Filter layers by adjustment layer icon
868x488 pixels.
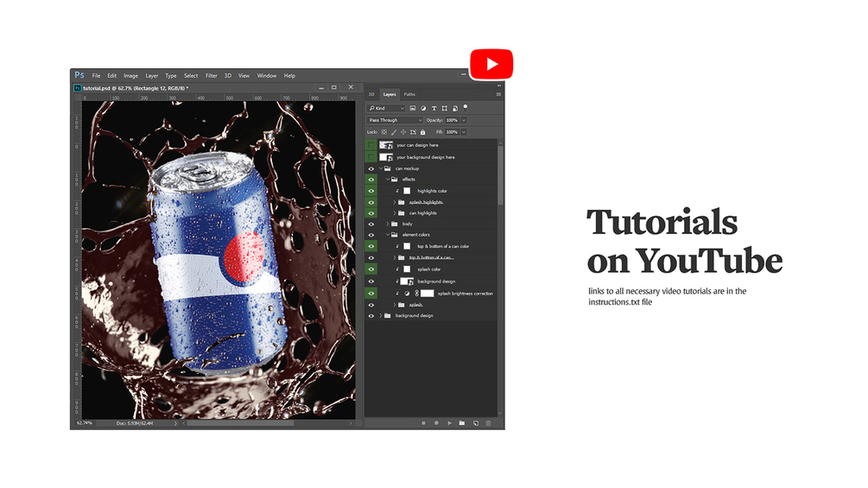click(x=423, y=109)
